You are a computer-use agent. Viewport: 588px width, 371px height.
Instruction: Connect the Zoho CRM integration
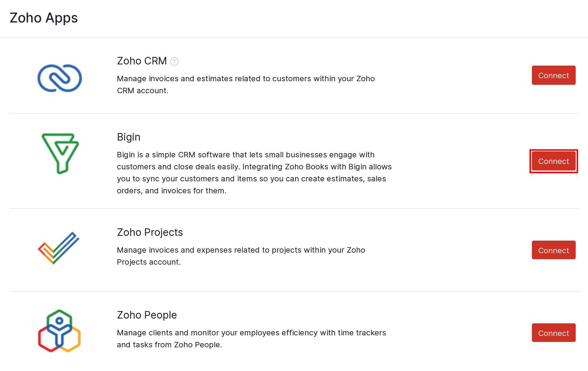pos(553,75)
